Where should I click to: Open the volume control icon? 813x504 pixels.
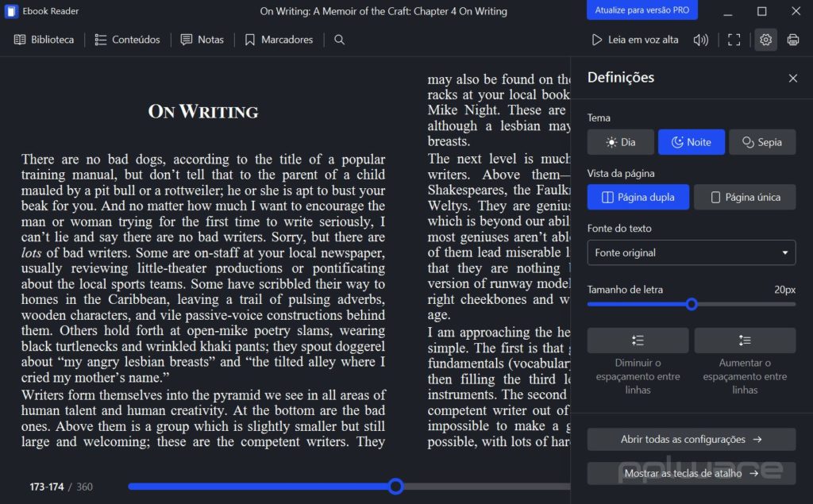tap(701, 39)
